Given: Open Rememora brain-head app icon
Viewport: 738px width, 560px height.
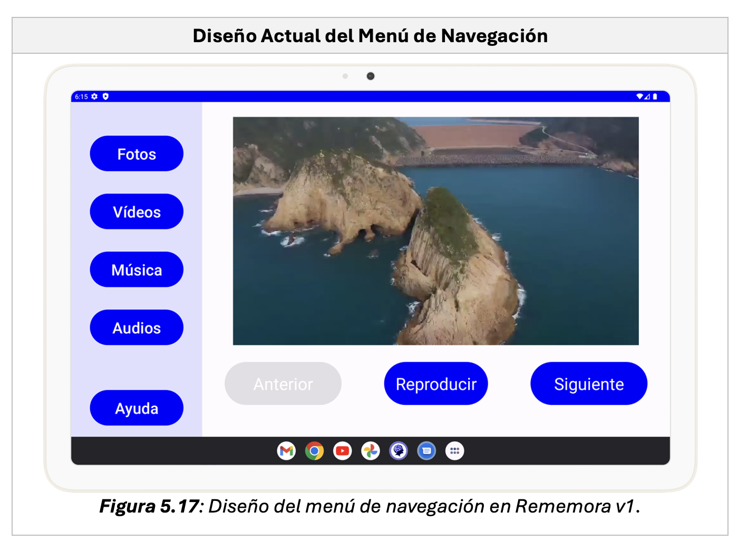Looking at the screenshot, I should point(399,451).
